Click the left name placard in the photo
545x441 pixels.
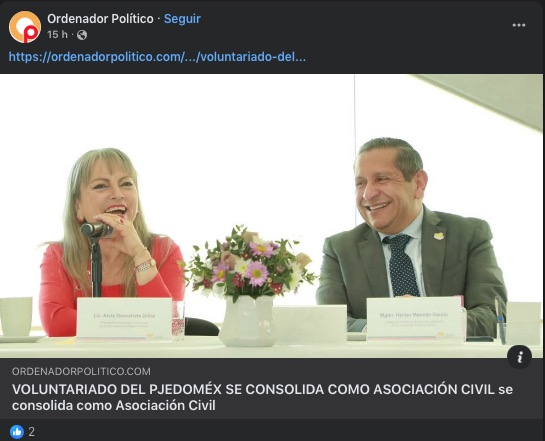[x=124, y=318]
